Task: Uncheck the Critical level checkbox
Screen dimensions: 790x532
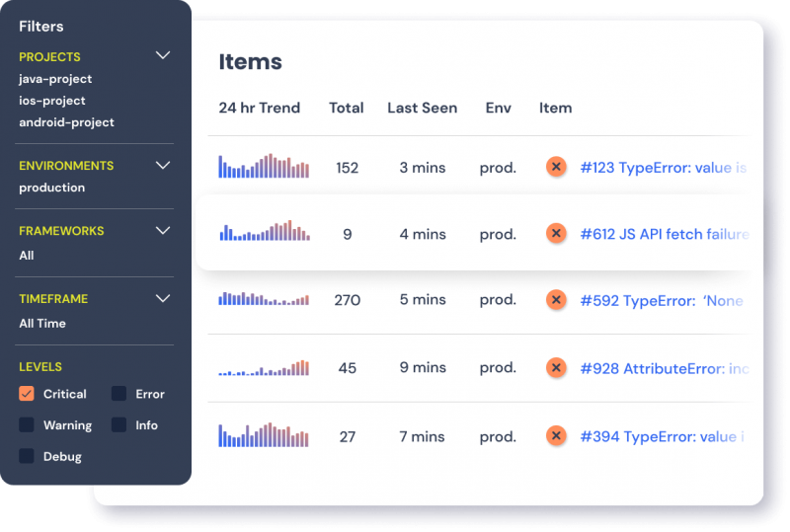Action: tap(27, 394)
